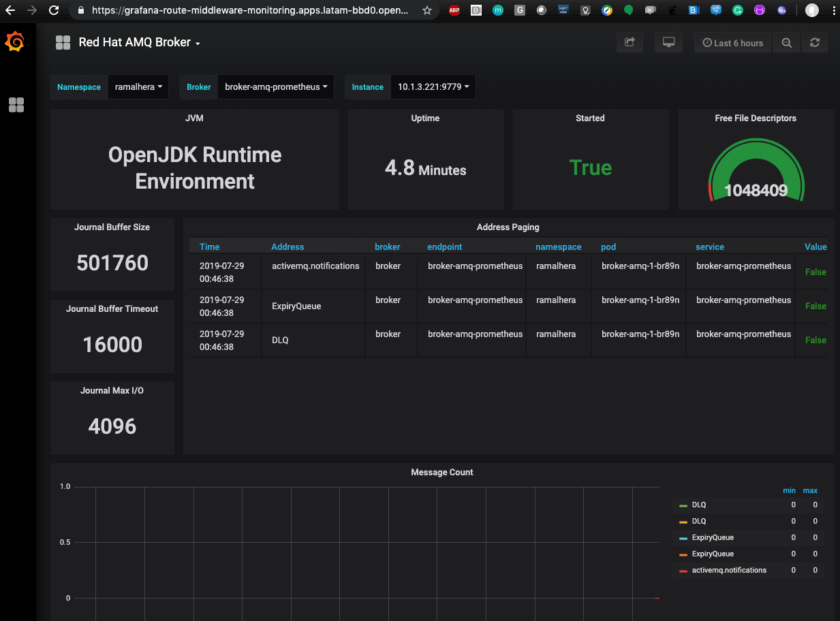Image resolution: width=840 pixels, height=621 pixels.
Task: Sort the table by the service column
Action: click(710, 246)
